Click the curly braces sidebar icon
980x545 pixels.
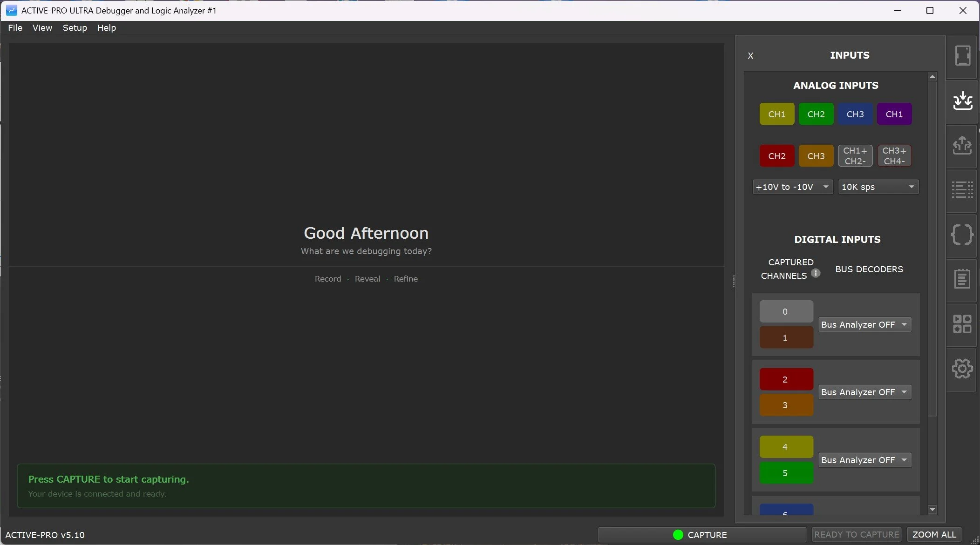pos(962,235)
